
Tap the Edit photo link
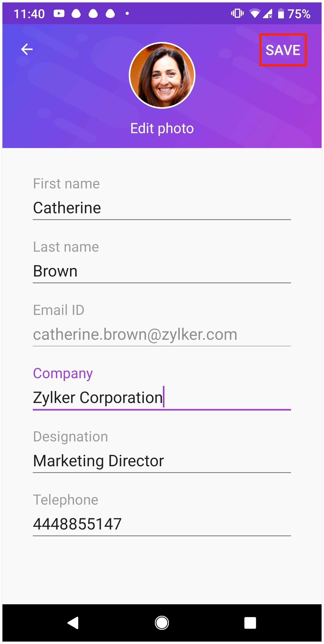coord(162,128)
